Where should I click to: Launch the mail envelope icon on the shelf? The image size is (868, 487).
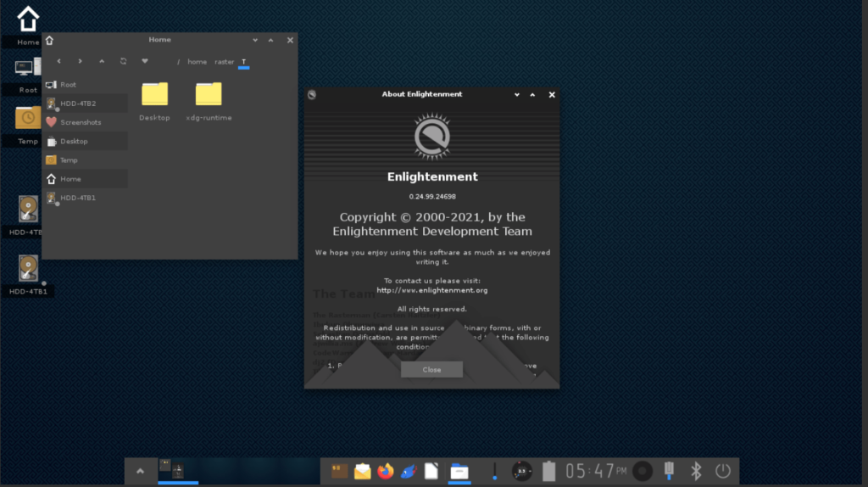[x=363, y=471]
